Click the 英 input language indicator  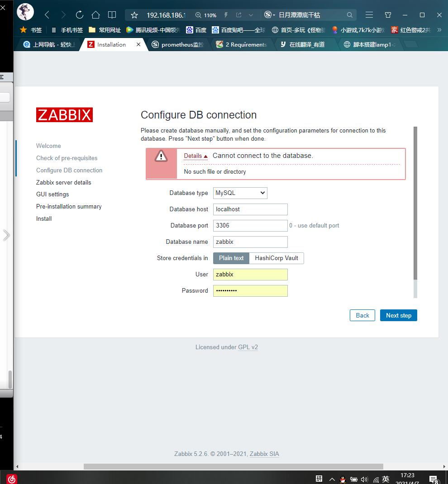point(386,479)
